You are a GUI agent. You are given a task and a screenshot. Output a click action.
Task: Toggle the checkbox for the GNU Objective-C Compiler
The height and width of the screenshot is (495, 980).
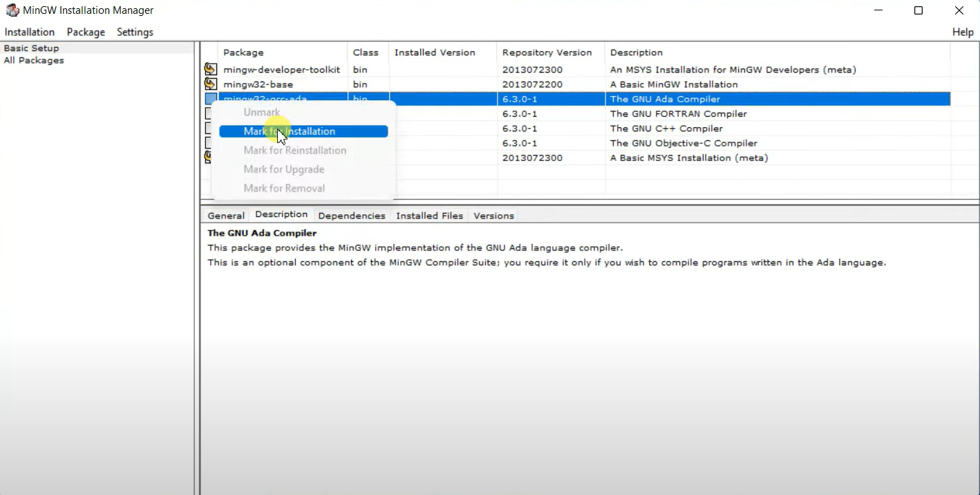[x=210, y=143]
